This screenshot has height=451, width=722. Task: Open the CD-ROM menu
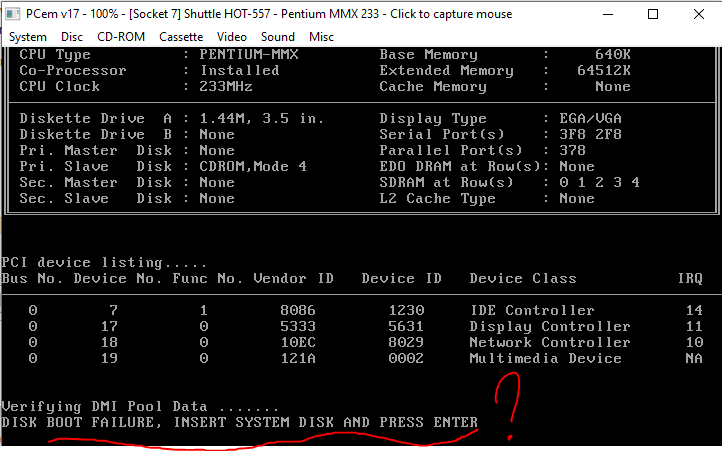coord(121,37)
